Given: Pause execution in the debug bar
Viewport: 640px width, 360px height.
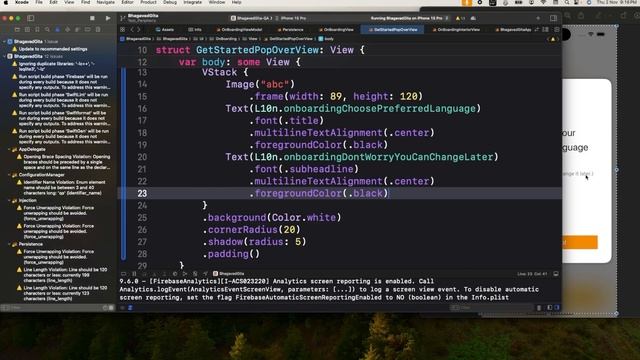Looking at the screenshot, I should coord(134,274).
